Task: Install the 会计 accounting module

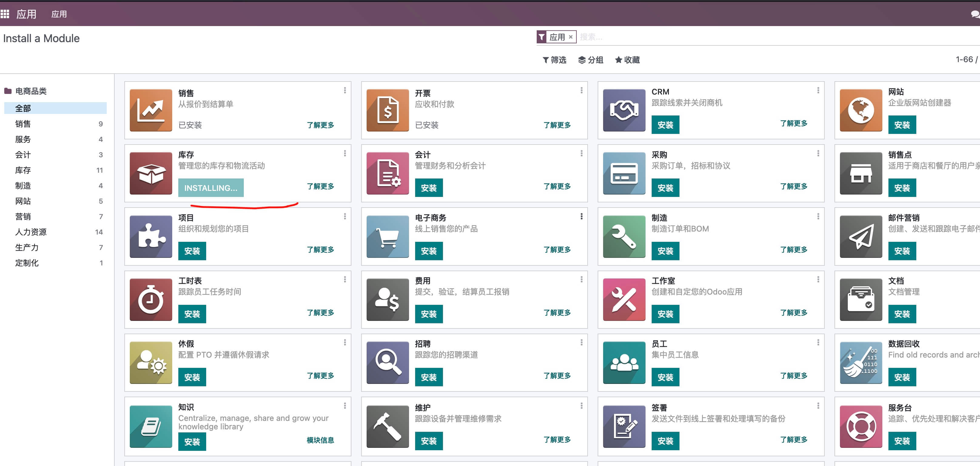Action: tap(428, 188)
